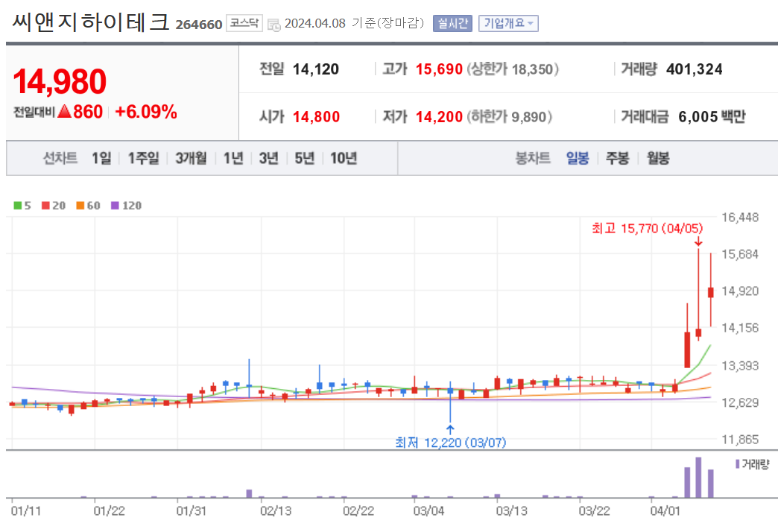Click the +6.09% change rate

[x=146, y=112]
